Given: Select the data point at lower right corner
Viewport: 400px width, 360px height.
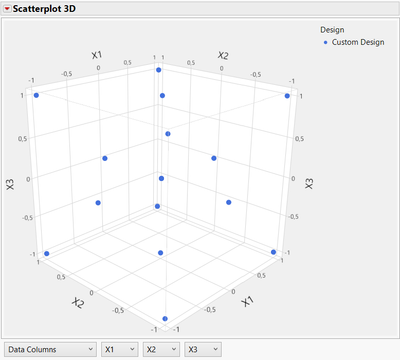Looking at the screenshot, I should point(274,252).
